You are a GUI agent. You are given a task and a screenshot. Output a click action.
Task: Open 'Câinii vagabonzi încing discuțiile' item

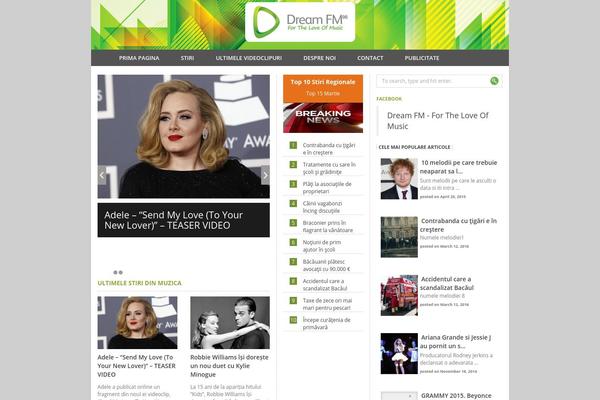322,207
